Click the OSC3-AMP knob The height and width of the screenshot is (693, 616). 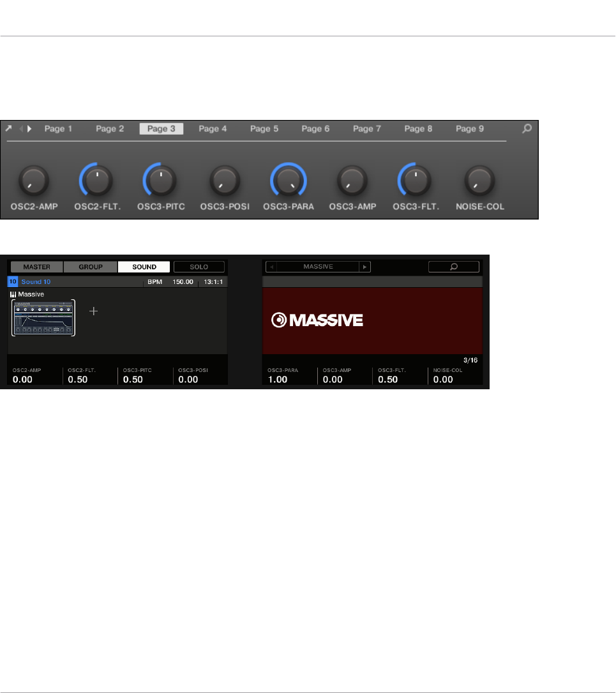352,181
